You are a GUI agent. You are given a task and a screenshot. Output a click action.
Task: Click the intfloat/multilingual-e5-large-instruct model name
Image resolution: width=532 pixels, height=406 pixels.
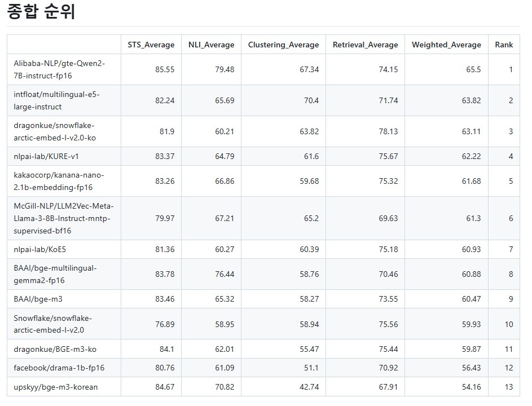pos(56,100)
